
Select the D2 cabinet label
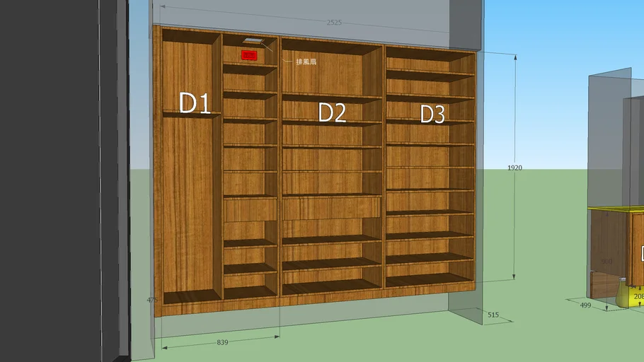coord(331,112)
